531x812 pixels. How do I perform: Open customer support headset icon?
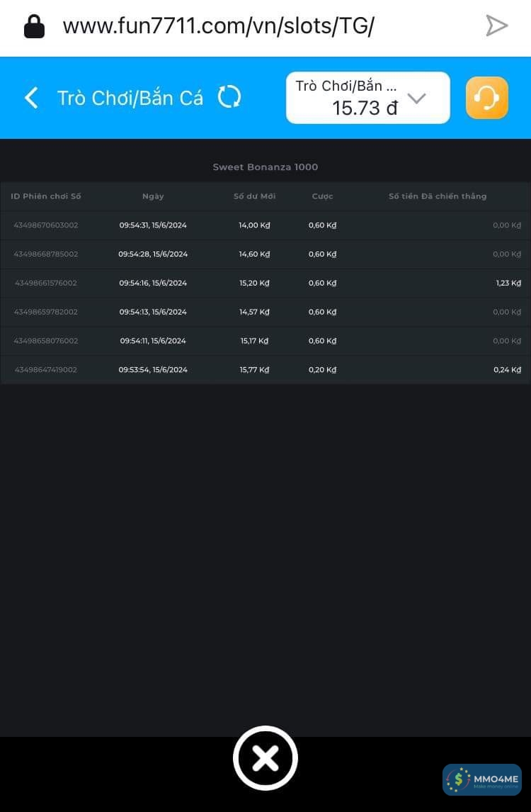(486, 98)
